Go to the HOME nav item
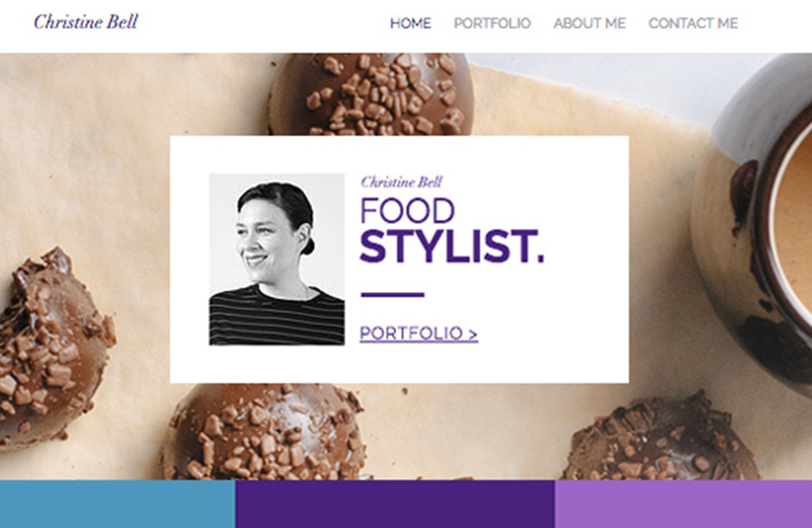Image resolution: width=812 pixels, height=528 pixels. click(410, 24)
